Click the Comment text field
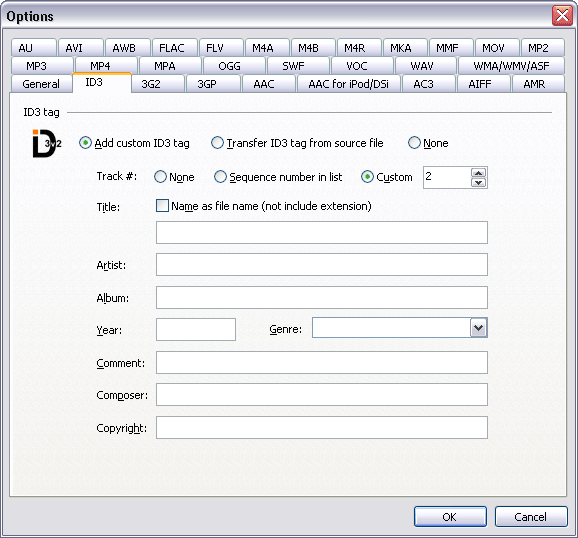Image resolution: width=578 pixels, height=538 pixels. pyautogui.click(x=322, y=362)
